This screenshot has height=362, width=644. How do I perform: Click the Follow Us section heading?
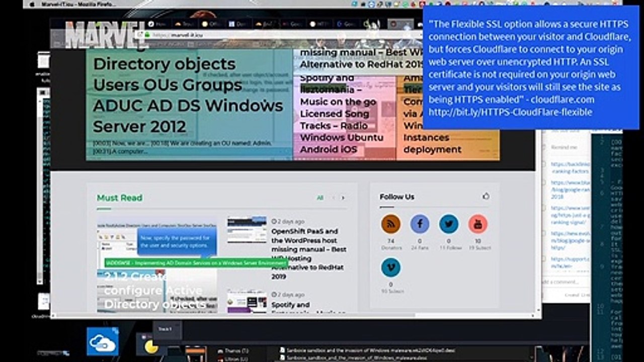coord(397,197)
